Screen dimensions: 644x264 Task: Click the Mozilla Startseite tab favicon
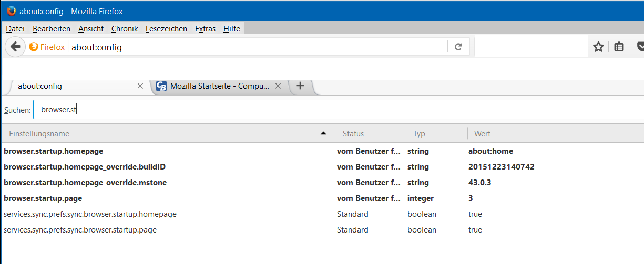tap(162, 86)
